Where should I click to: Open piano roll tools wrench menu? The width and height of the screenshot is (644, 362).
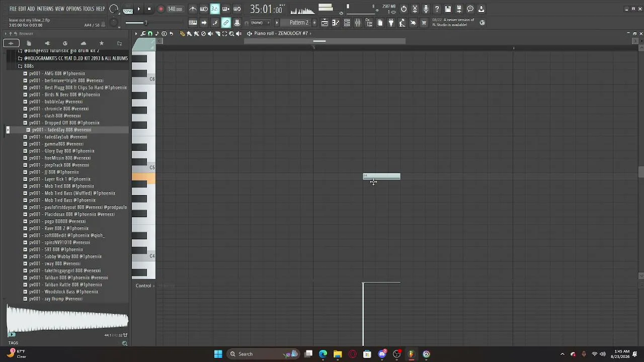[143, 34]
